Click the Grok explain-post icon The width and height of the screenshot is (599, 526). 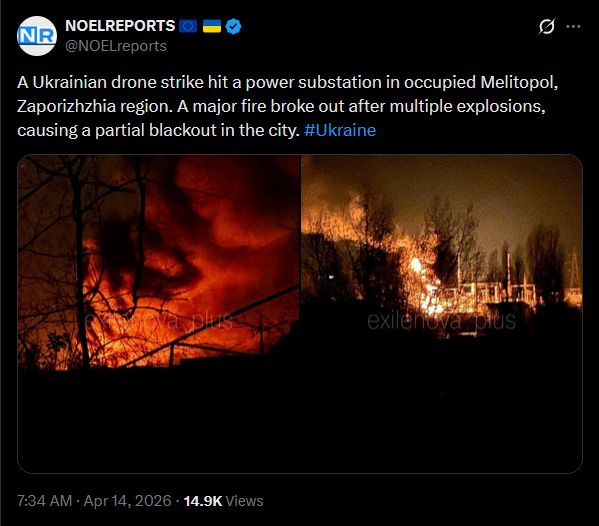click(547, 26)
